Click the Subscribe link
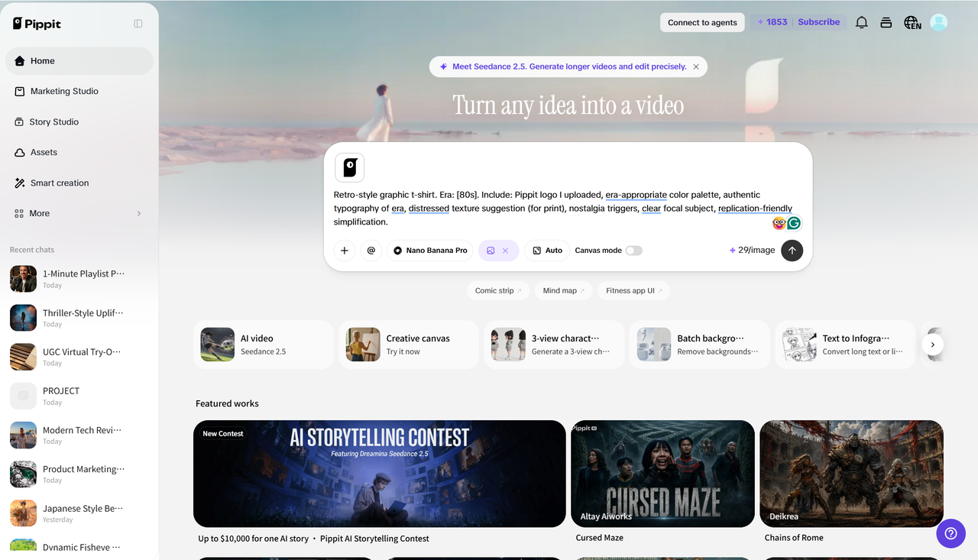The height and width of the screenshot is (560, 978). (819, 22)
